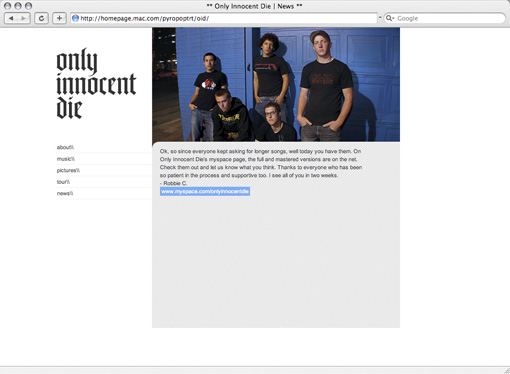Screen dimensions: 510x374
Task: Reload the page with the refresh button
Action: [41, 18]
